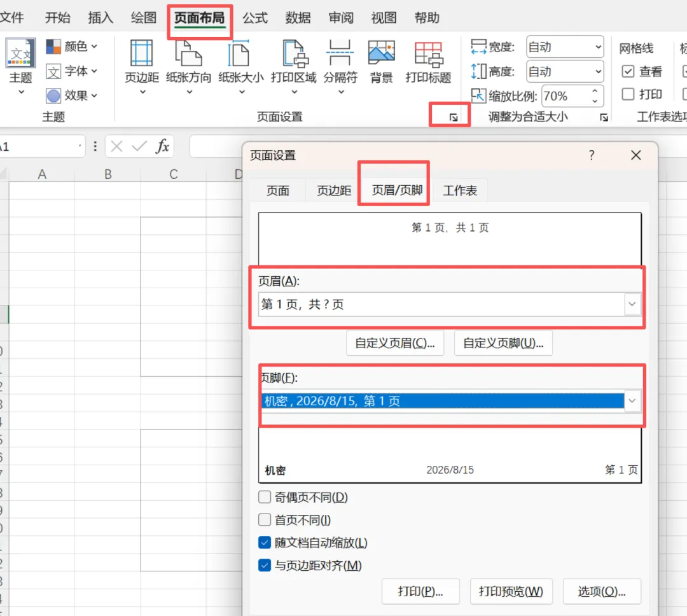Open the 调整为合适大小 dialog launcher arrow
Image resolution: width=687 pixels, height=616 pixels.
coord(604,117)
